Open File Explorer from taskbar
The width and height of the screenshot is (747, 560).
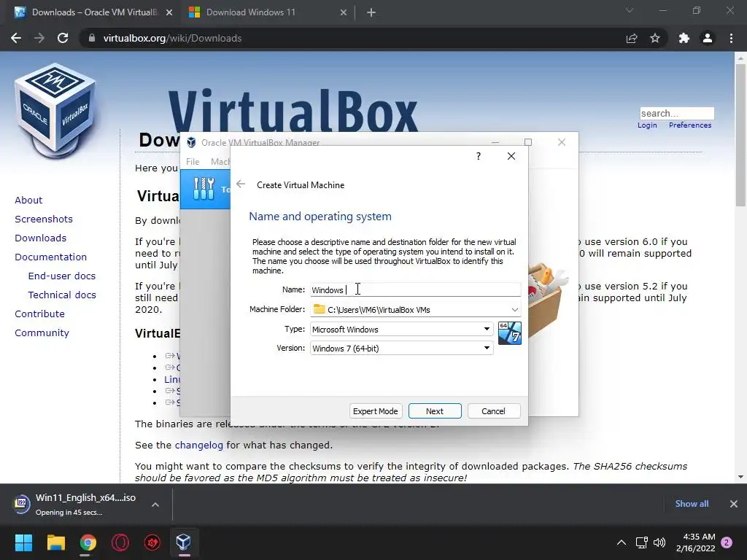[x=55, y=542]
